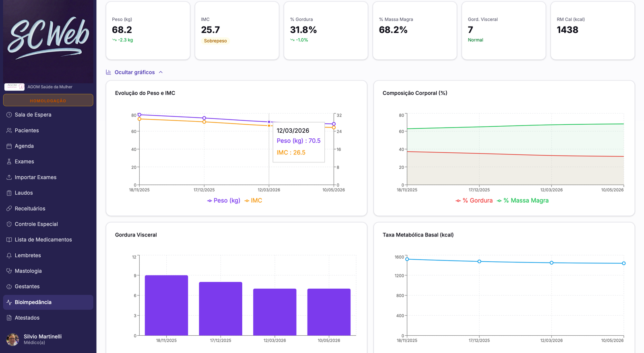Click the AGOM clinic logo badge
The width and height of the screenshot is (644, 353).
coord(14,87)
